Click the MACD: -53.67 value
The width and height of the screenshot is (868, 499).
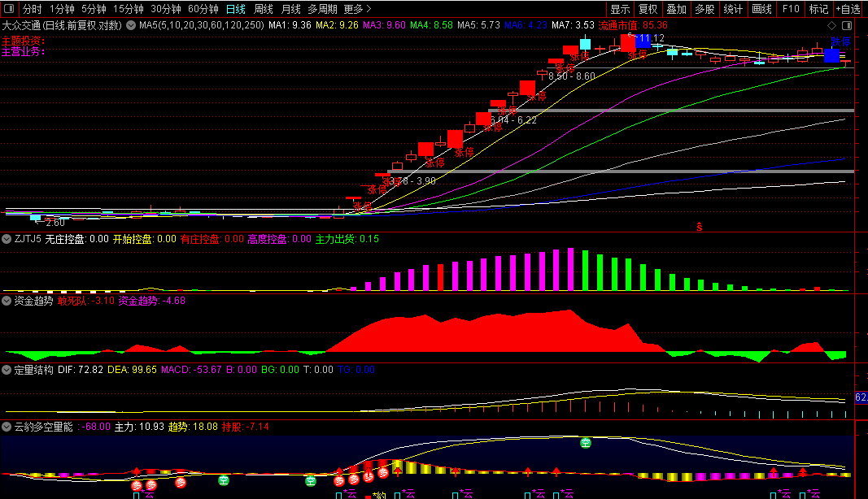point(191,370)
